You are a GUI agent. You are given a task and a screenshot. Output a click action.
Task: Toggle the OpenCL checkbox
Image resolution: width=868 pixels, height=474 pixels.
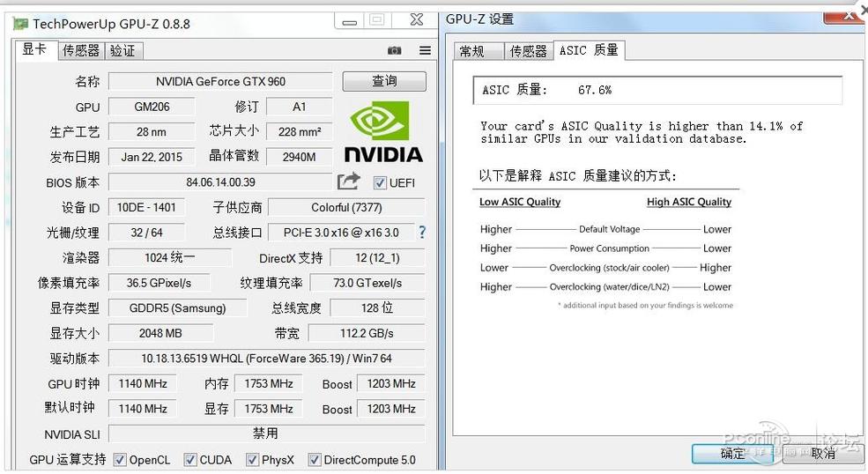click(x=120, y=460)
